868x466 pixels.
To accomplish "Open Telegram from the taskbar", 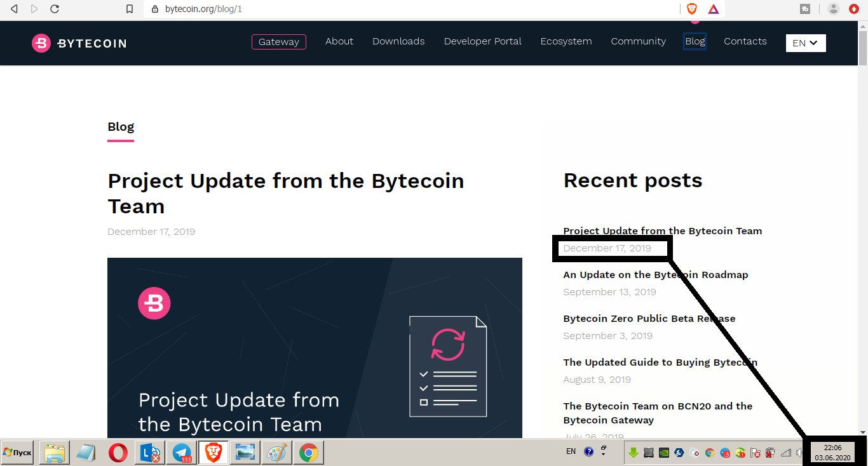I will point(182,453).
